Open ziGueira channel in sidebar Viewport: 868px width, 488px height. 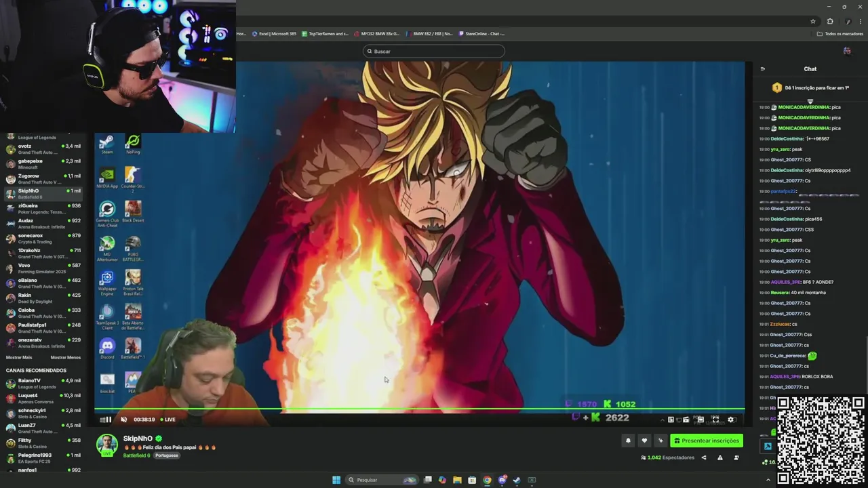tap(43, 208)
